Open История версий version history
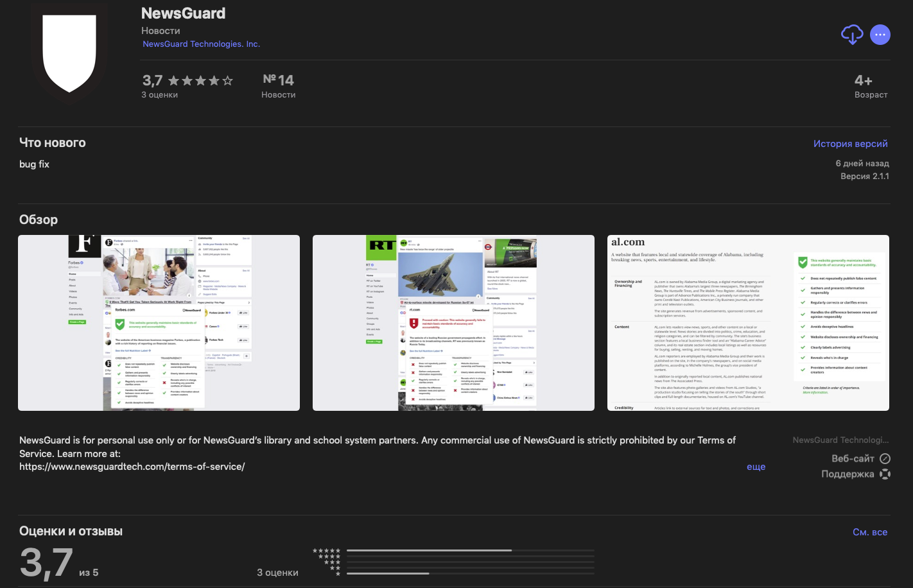Viewport: 913px width, 588px height. tap(851, 144)
